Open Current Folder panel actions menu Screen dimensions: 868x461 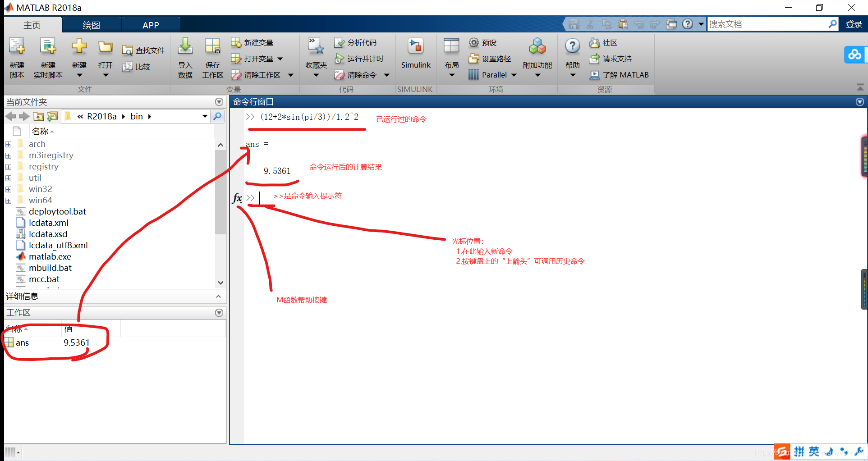[219, 102]
